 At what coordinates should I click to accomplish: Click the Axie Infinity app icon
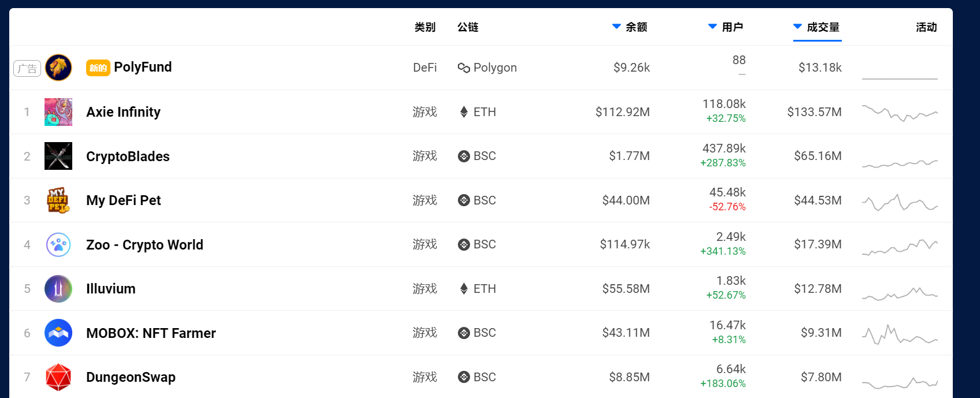click(58, 112)
